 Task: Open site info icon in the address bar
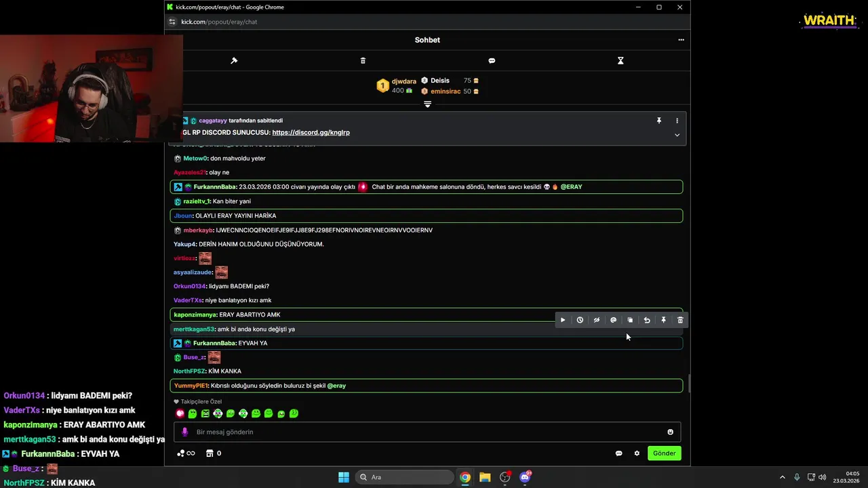(172, 22)
